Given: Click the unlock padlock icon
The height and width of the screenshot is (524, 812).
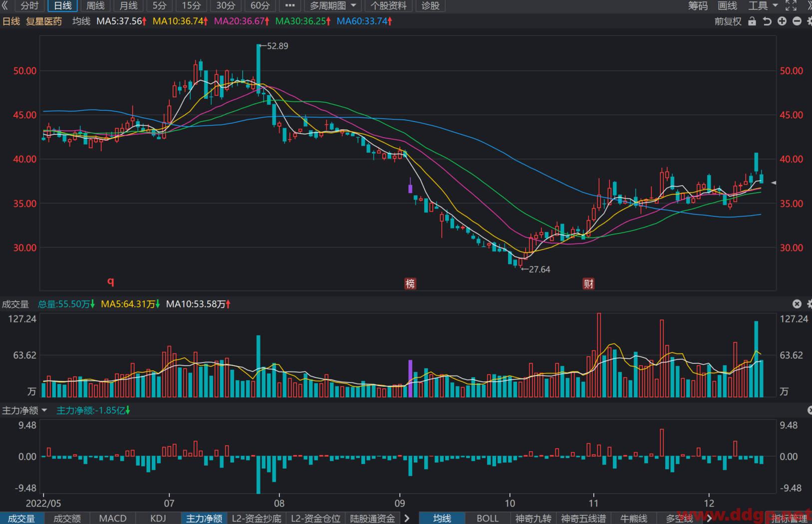Looking at the screenshot, I should pos(752,21).
